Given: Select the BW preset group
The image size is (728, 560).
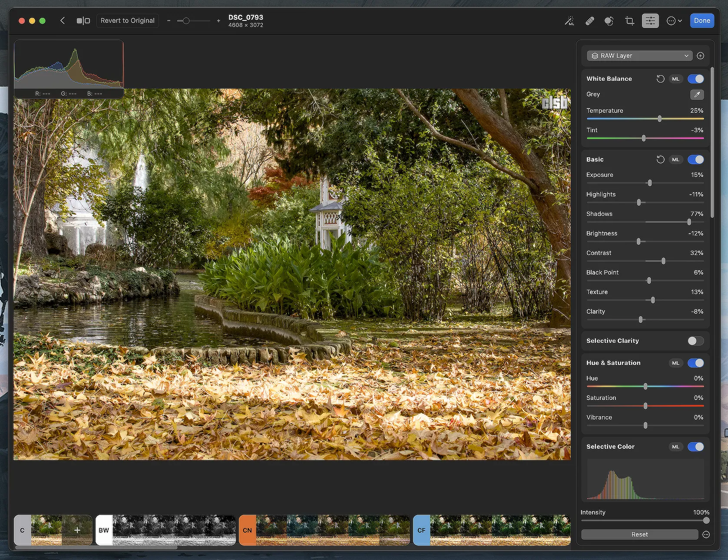Looking at the screenshot, I should point(104,530).
